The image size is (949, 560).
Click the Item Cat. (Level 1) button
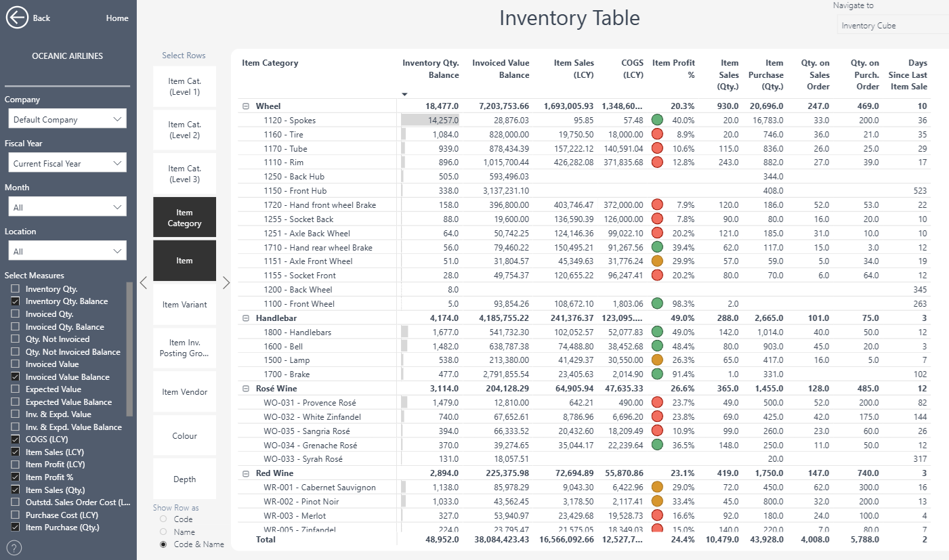pos(184,86)
